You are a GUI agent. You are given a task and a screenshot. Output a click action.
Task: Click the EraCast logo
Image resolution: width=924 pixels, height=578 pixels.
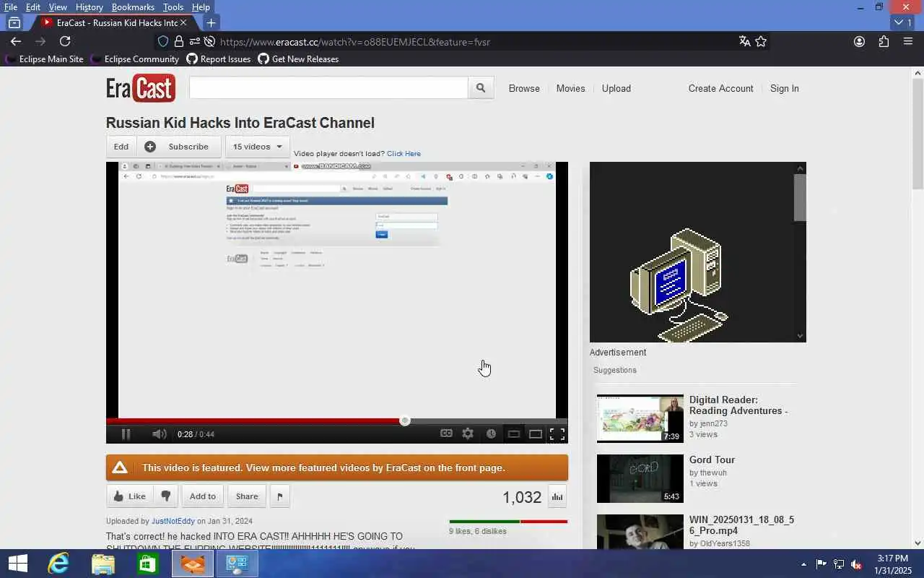pyautogui.click(x=141, y=88)
